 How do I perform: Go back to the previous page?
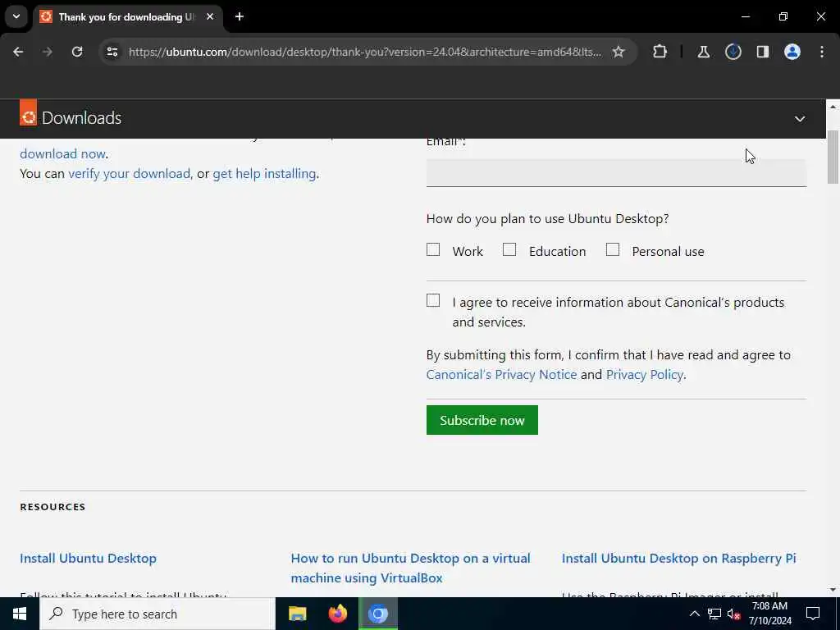[x=18, y=52]
